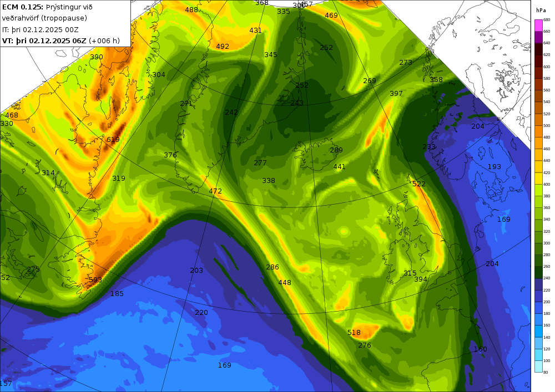Image resolution: width=555 pixels, height=392 pixels.
Task: Click the "271" pressure value on the map
Action: coord(186,104)
